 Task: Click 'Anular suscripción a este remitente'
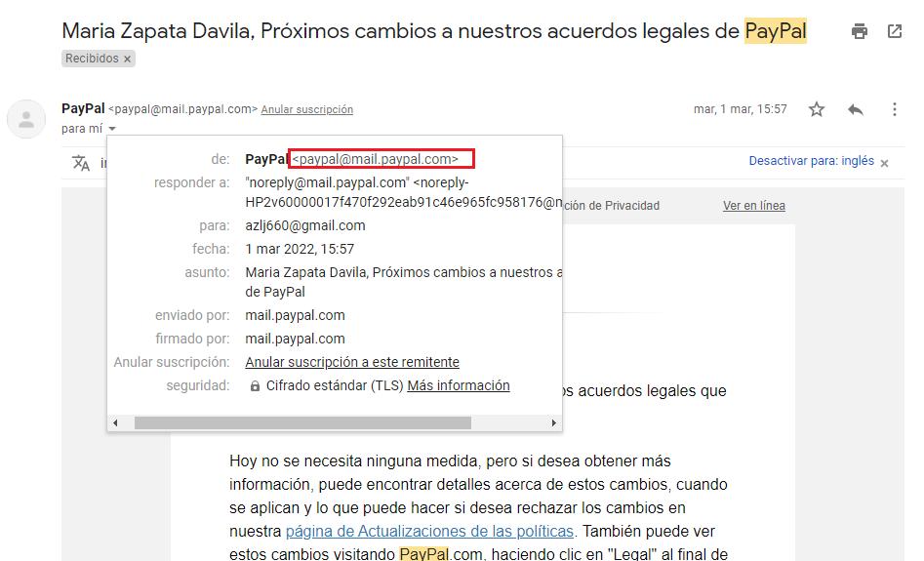(x=352, y=362)
